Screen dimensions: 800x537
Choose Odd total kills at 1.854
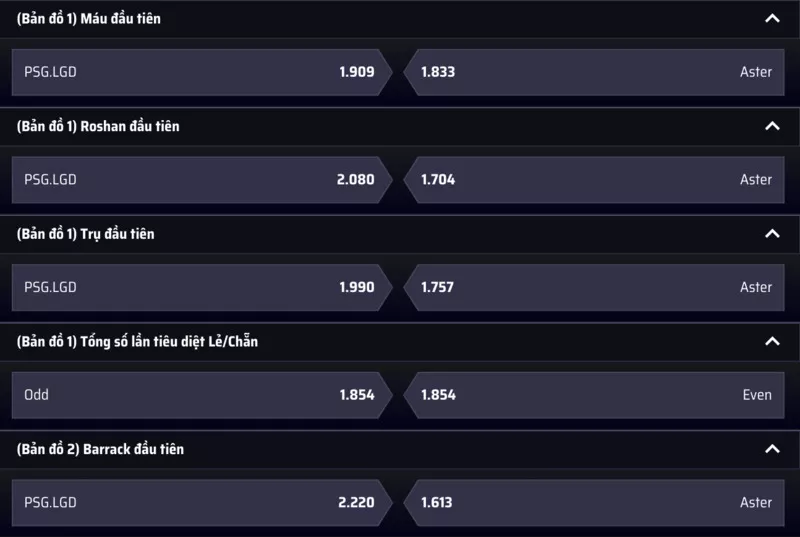(200, 395)
